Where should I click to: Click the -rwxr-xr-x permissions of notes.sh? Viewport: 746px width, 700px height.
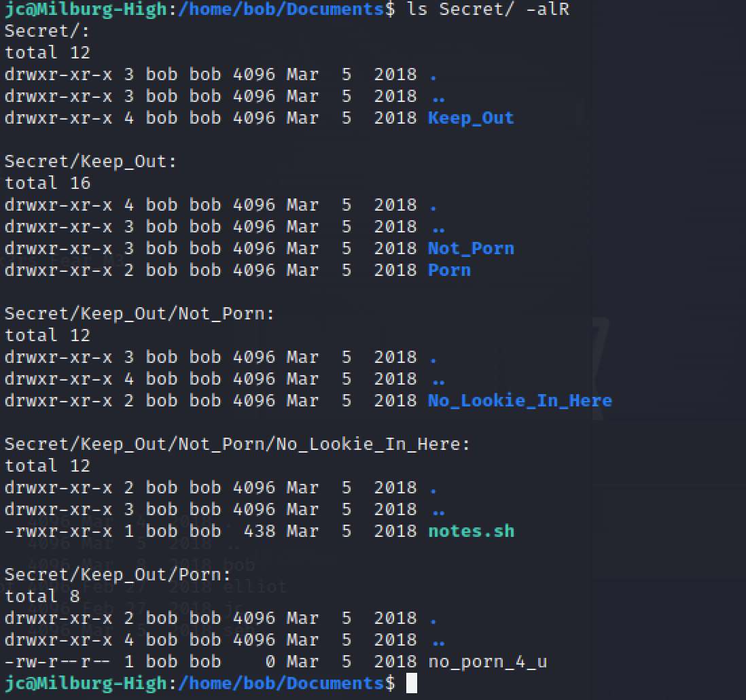pos(58,531)
